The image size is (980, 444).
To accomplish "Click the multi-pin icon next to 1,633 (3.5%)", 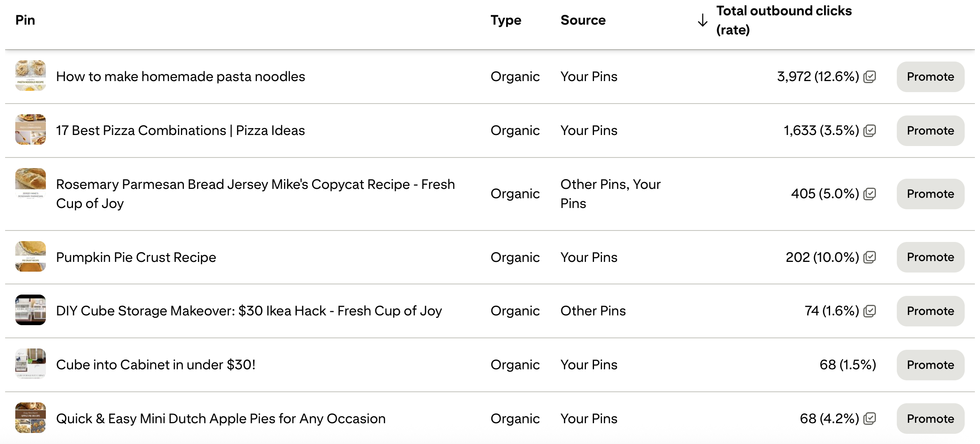I will (870, 131).
